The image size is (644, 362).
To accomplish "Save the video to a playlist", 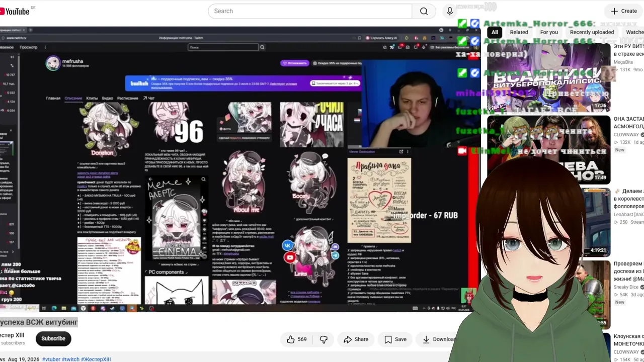I will pyautogui.click(x=395, y=339).
